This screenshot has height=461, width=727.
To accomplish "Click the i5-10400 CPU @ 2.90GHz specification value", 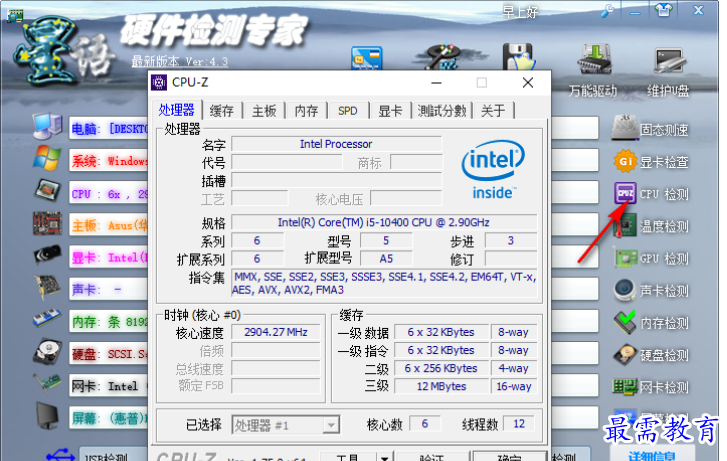I will click(x=384, y=223).
